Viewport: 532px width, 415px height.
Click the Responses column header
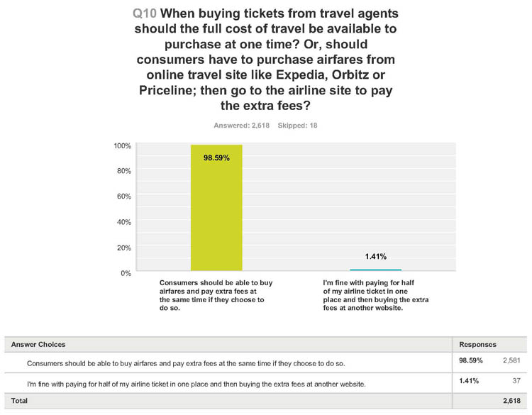[477, 345]
